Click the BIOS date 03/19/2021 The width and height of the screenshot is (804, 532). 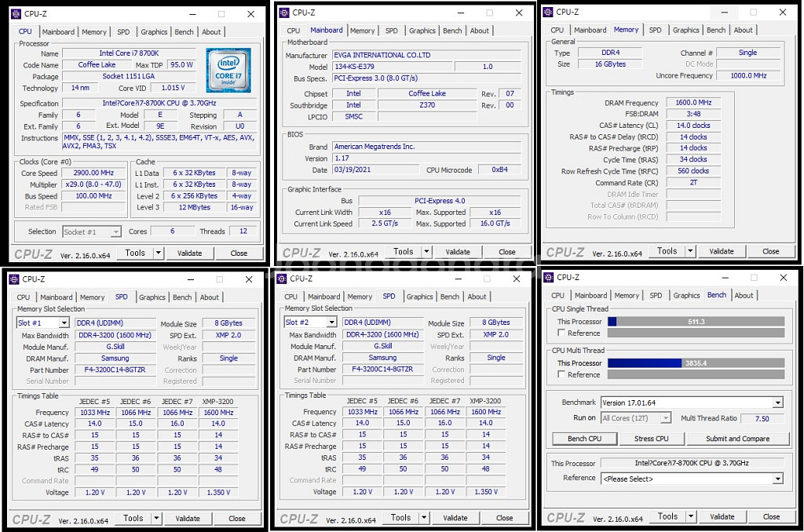376,169
